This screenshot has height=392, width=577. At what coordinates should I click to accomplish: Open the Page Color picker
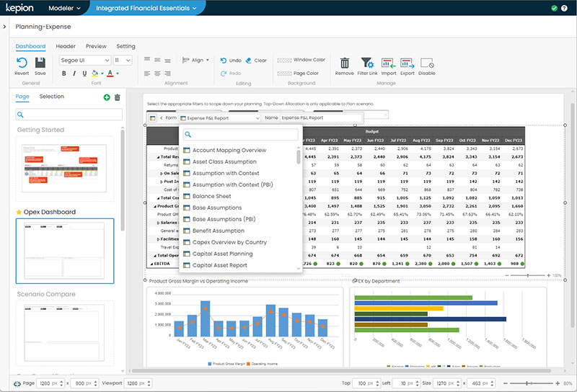pyautogui.click(x=298, y=73)
